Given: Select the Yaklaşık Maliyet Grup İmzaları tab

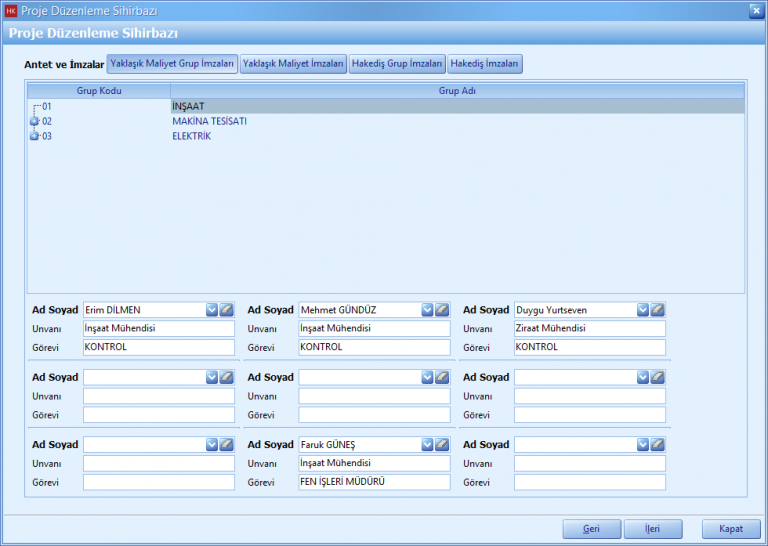Looking at the screenshot, I should pos(172,64).
